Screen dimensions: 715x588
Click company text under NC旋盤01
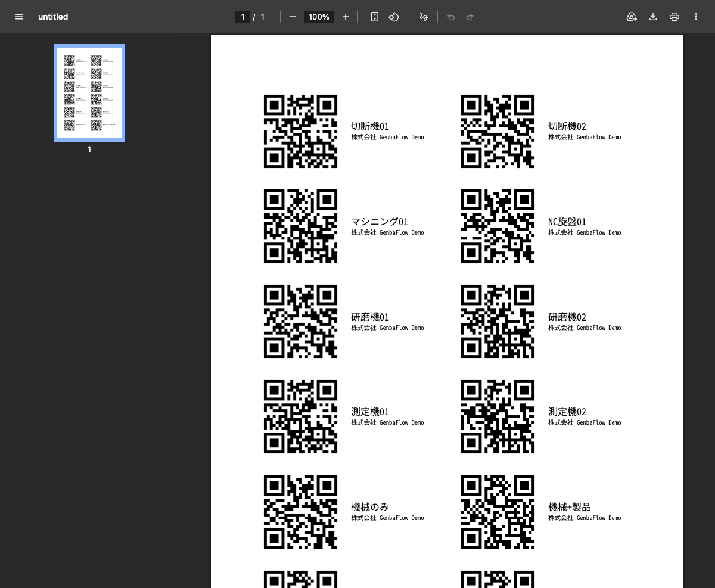click(585, 232)
